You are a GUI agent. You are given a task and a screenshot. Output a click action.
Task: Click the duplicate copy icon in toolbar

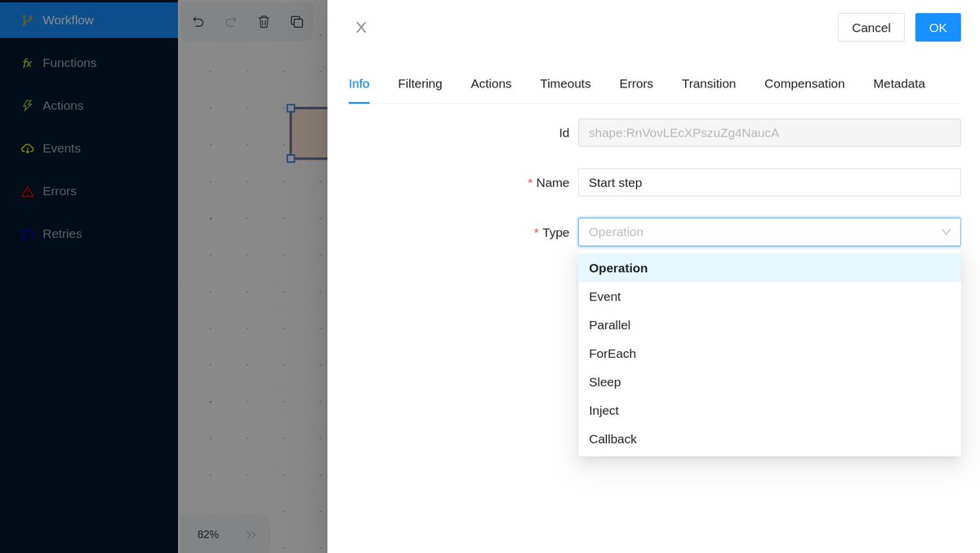coord(296,22)
